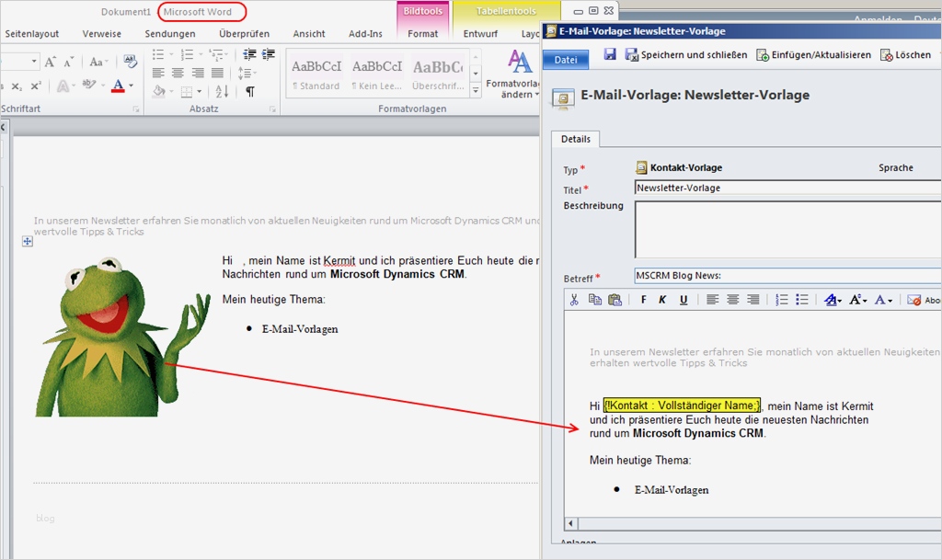Click the Text Effects glowing A icon
The width and height of the screenshot is (942, 560).
(63, 86)
